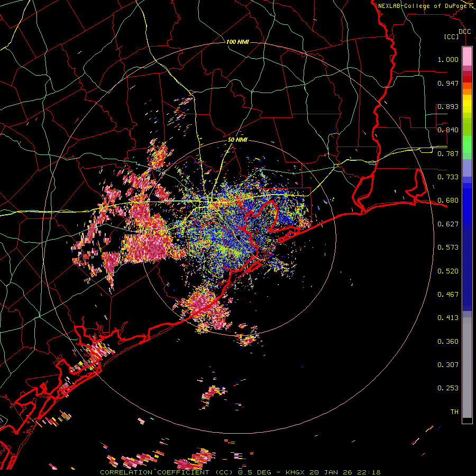Screen dimensions: 476x476
Task: Click the KHGX radar site identifier
Action: (295, 472)
